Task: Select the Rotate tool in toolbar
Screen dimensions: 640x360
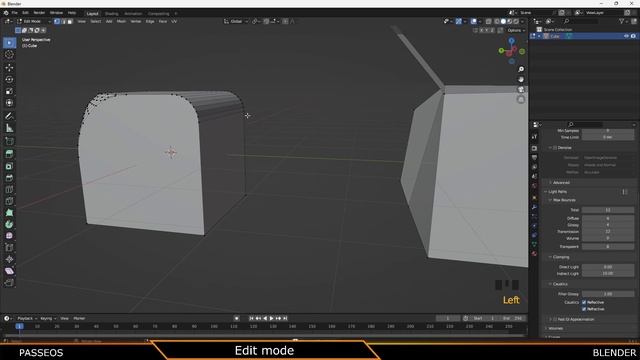Action: (x=9, y=79)
